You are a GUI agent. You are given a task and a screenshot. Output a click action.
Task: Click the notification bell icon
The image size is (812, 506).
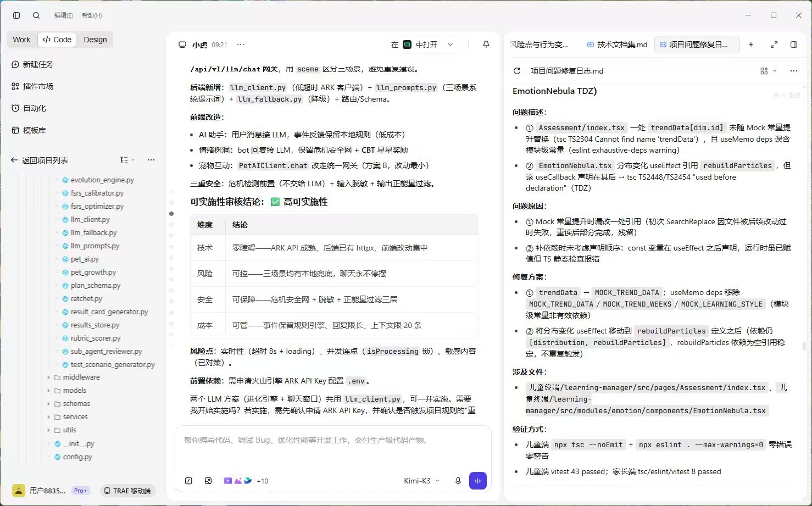click(486, 45)
